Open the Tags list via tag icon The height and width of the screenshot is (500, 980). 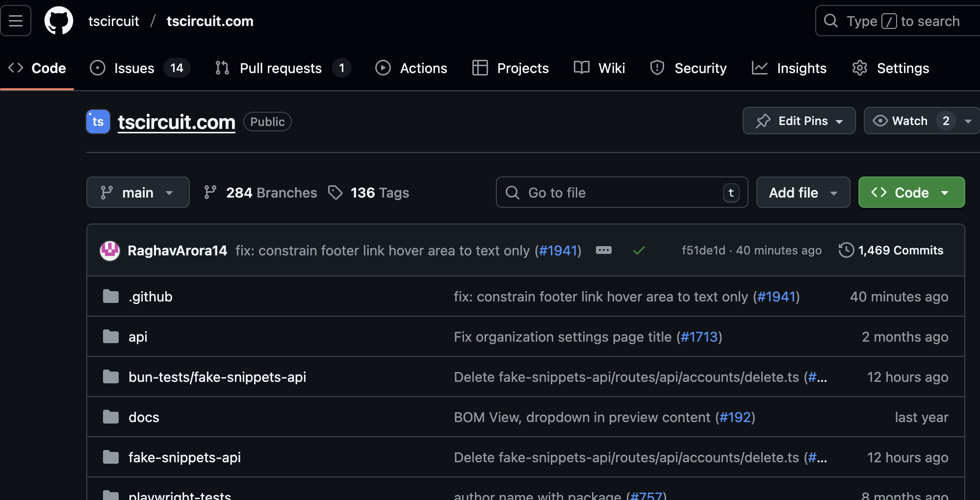pyautogui.click(x=335, y=193)
